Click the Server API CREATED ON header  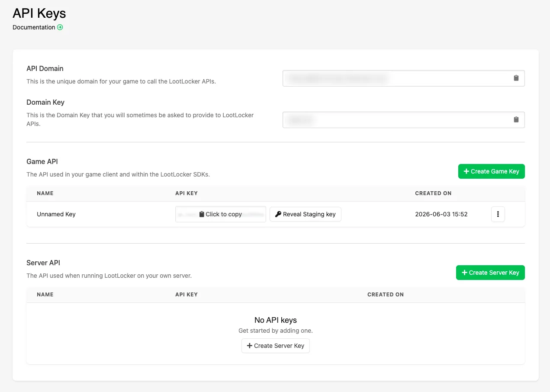tap(386, 295)
